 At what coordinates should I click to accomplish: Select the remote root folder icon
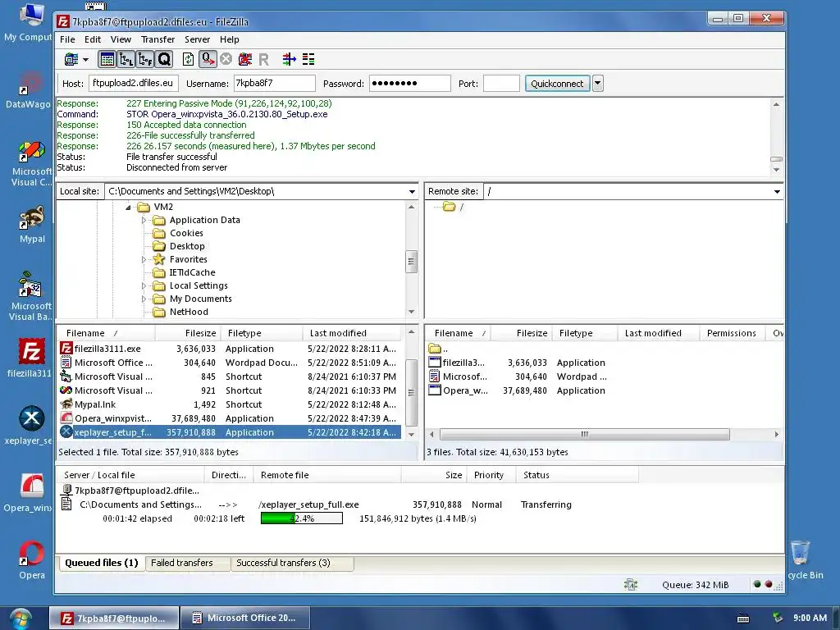coord(450,207)
